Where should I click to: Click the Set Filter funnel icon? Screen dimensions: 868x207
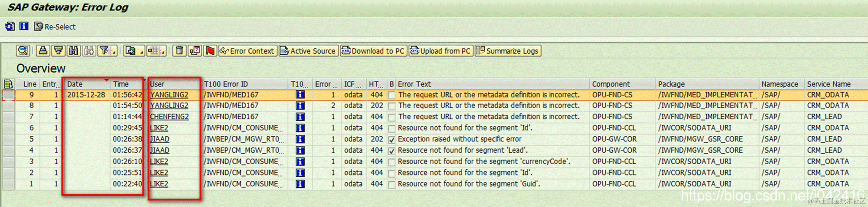[104, 51]
